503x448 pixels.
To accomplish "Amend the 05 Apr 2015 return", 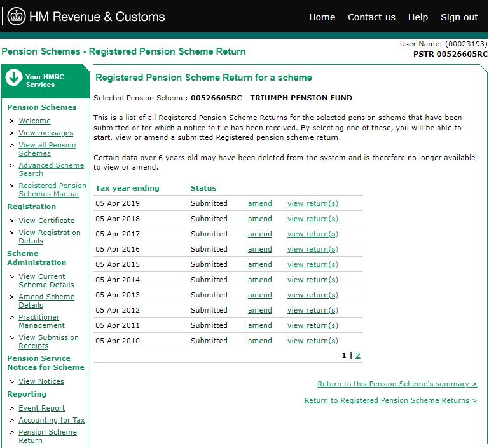I will (x=260, y=264).
